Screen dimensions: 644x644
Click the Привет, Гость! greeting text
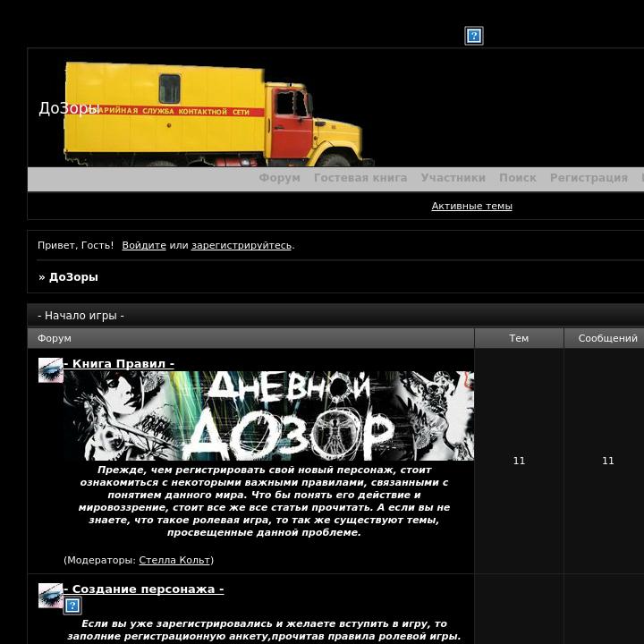[x=75, y=245]
